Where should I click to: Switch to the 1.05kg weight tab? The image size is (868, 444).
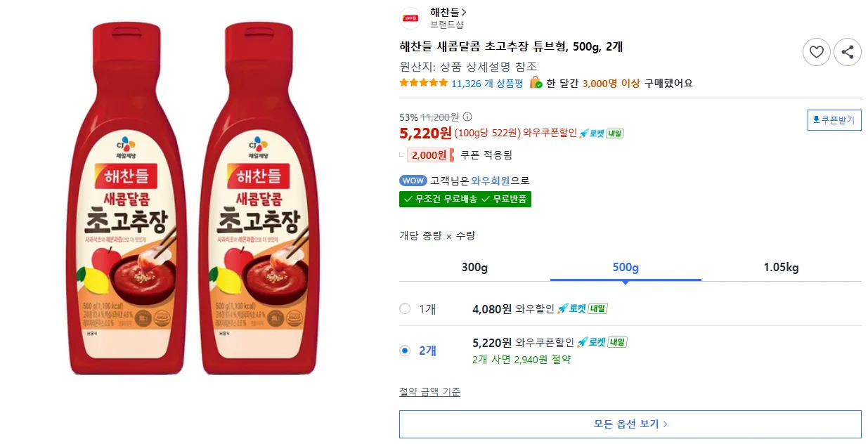pos(781,268)
